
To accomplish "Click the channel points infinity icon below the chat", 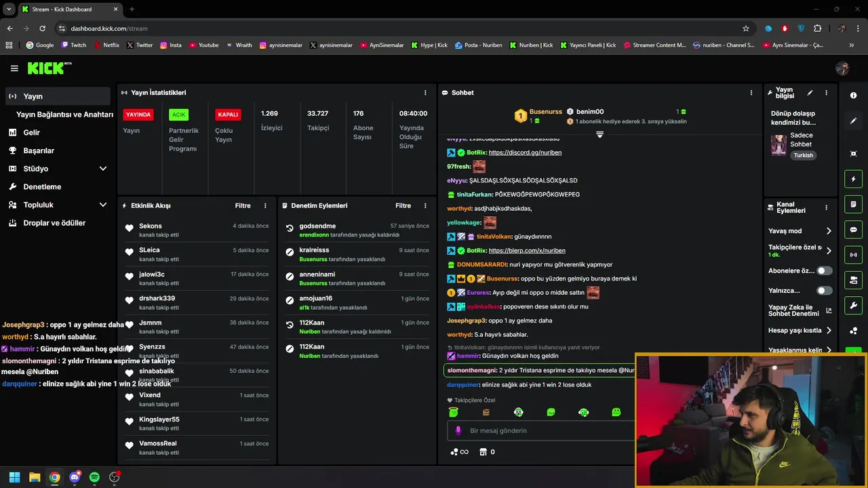I will tap(460, 452).
